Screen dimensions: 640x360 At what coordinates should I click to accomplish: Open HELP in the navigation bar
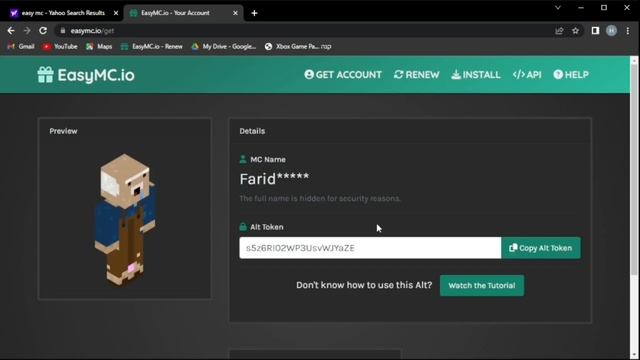pyautogui.click(x=571, y=75)
